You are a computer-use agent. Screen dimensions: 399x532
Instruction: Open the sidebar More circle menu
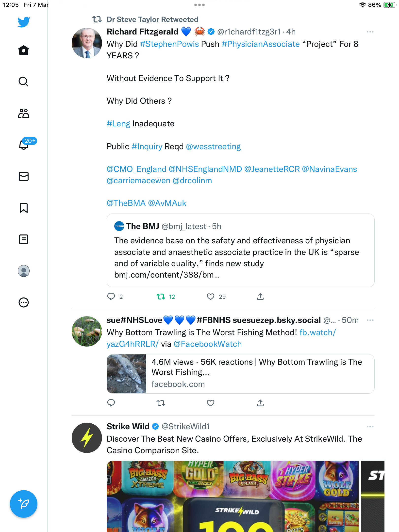pos(24,302)
